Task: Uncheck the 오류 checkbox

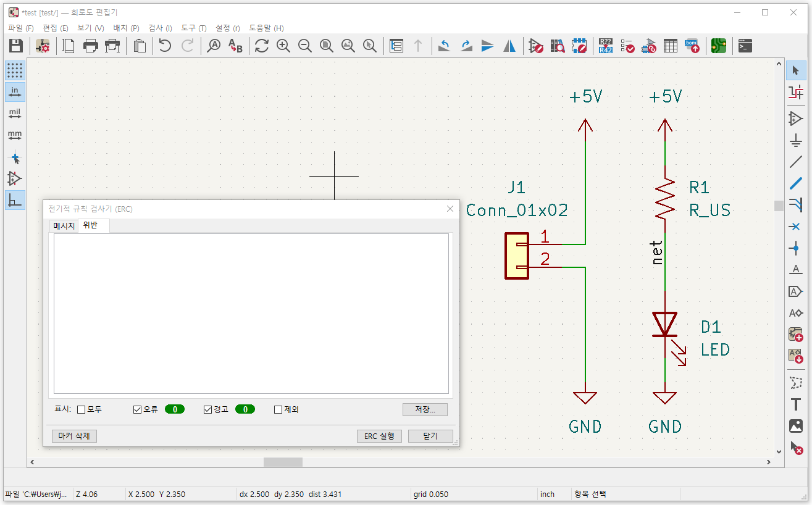Action: [138, 409]
